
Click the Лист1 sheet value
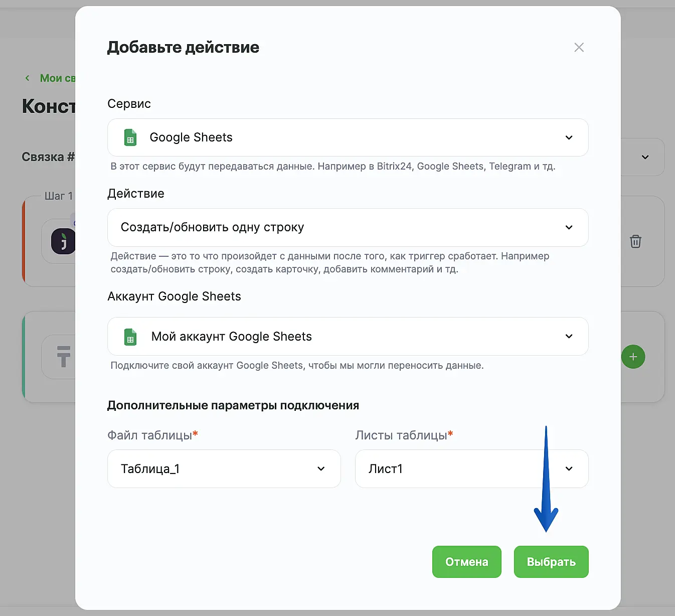[x=386, y=469]
